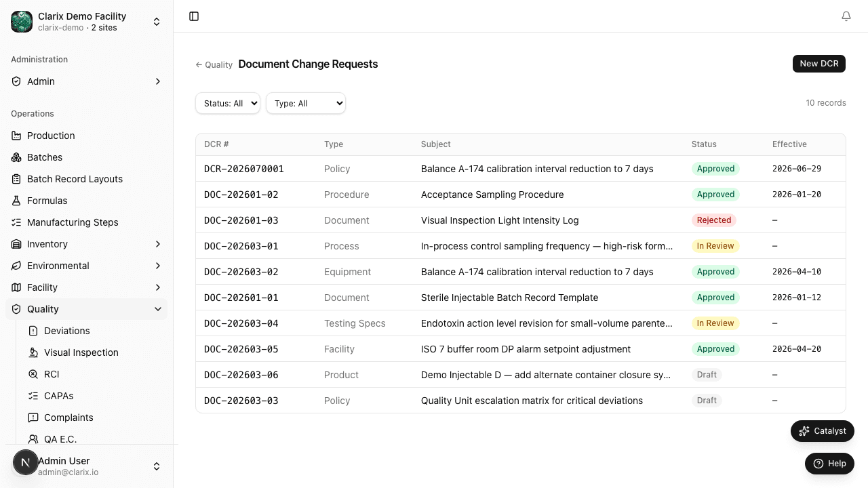
Task: Click Quality Unit escalation matrix subject
Action: point(532,401)
